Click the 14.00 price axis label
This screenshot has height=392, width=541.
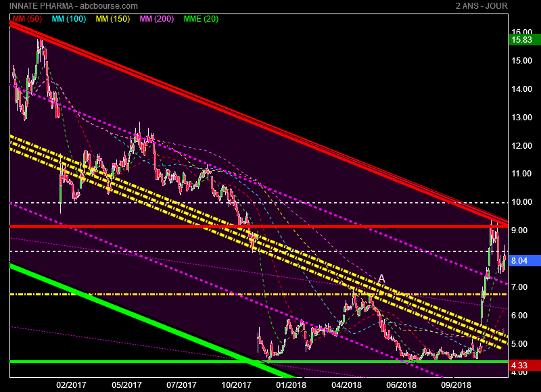pos(521,89)
